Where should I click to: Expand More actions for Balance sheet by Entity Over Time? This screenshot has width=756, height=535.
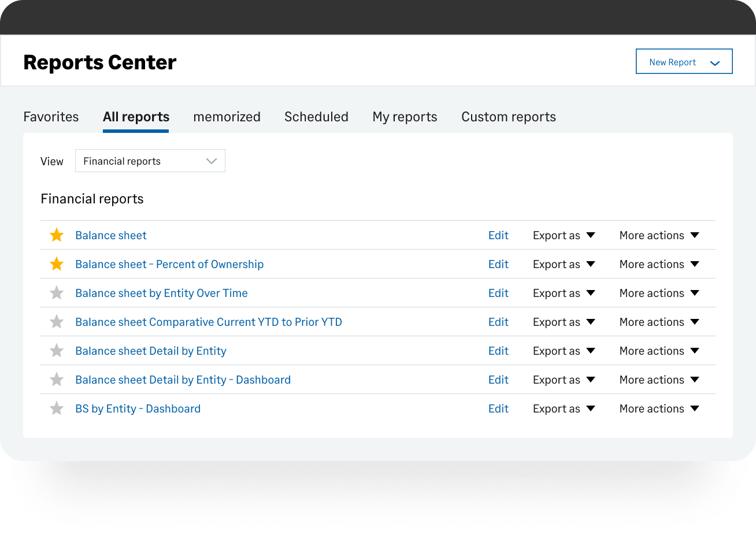click(659, 293)
